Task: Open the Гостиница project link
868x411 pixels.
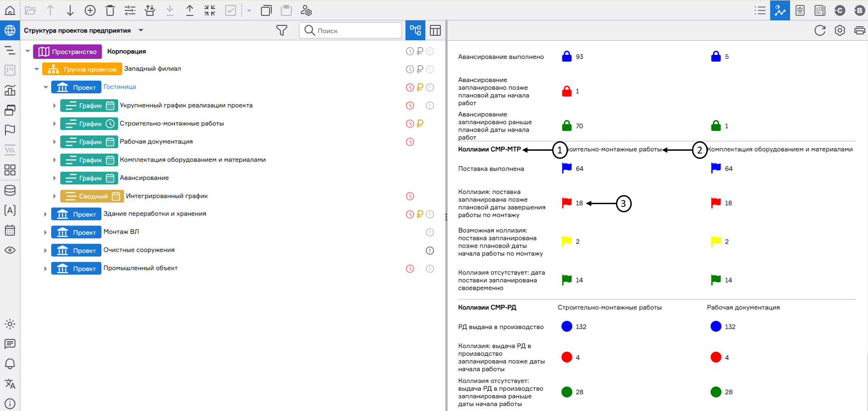Action: pyautogui.click(x=119, y=87)
